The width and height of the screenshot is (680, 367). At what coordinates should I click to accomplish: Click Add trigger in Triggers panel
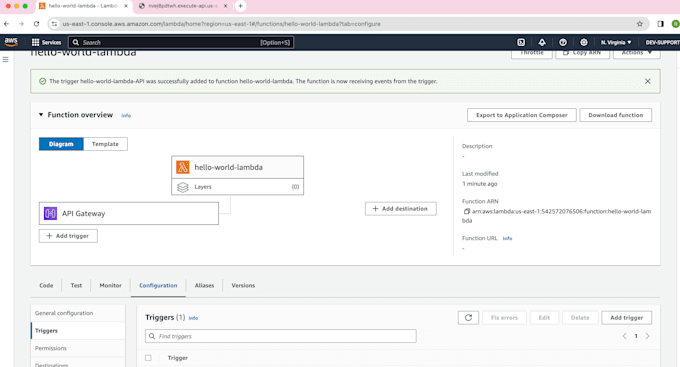coord(626,318)
